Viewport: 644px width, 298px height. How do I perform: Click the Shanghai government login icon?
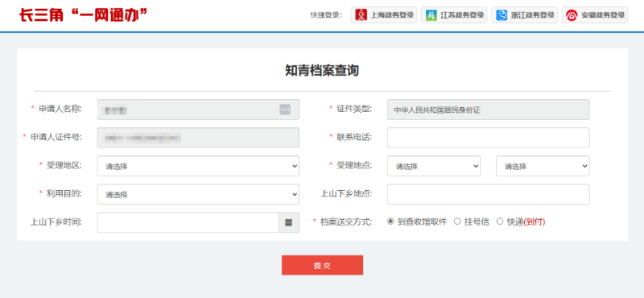pos(361,15)
